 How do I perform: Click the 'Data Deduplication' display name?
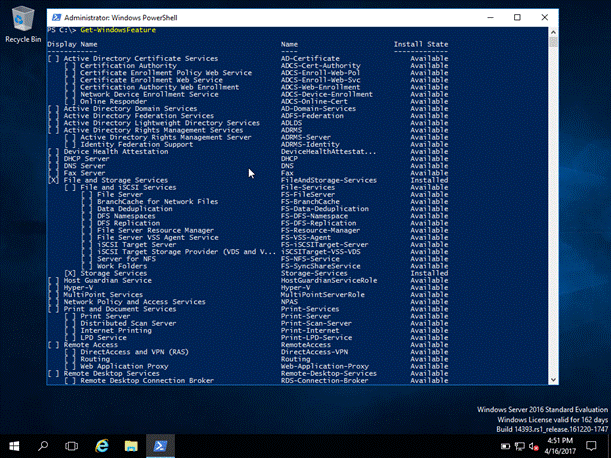135,209
